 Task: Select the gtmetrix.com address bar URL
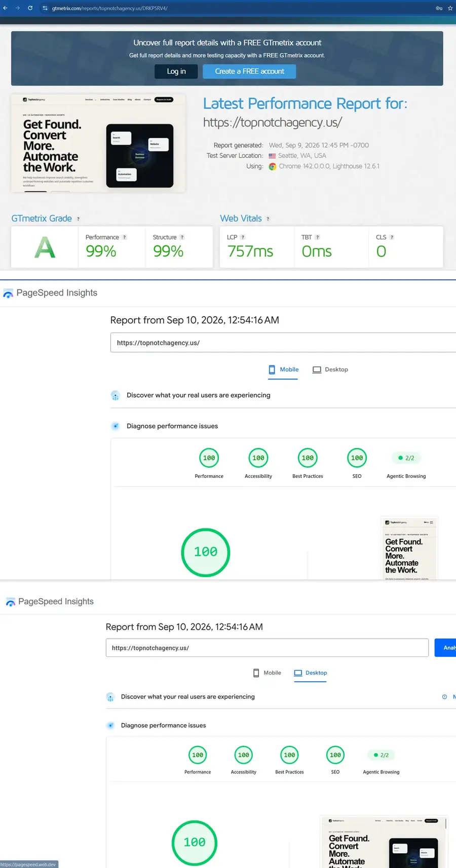pyautogui.click(x=110, y=8)
